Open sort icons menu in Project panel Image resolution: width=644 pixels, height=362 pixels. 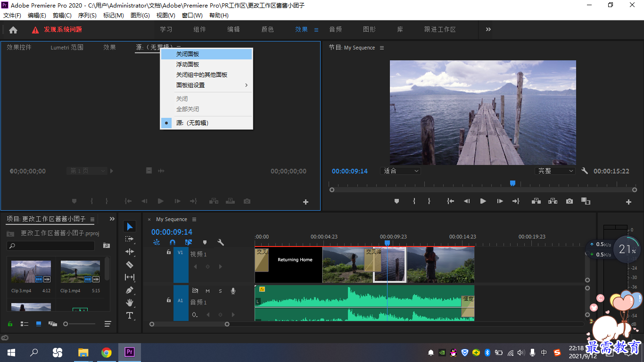click(x=108, y=324)
